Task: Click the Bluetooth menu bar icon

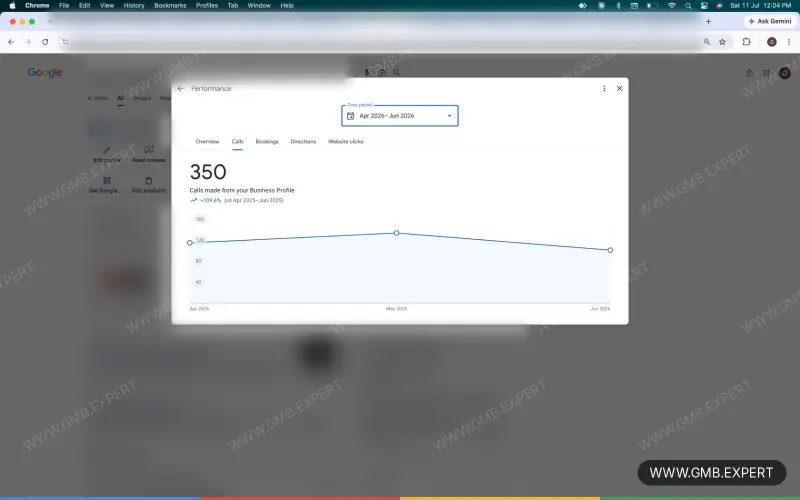Action: point(618,6)
